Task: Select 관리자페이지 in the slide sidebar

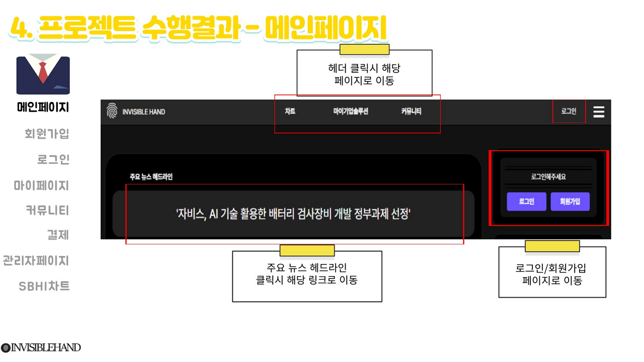Action: pos(36,261)
